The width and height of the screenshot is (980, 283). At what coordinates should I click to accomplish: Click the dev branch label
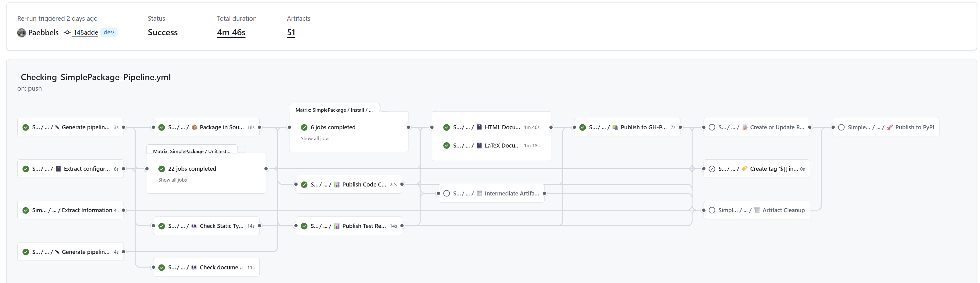109,33
